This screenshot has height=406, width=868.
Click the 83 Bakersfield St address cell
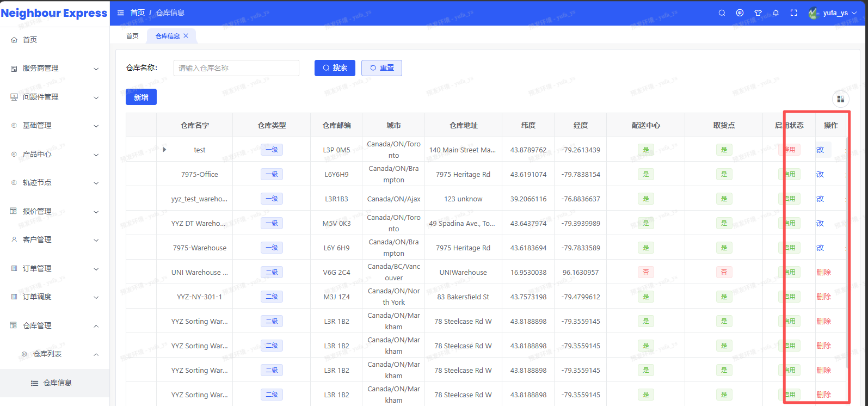coord(463,297)
